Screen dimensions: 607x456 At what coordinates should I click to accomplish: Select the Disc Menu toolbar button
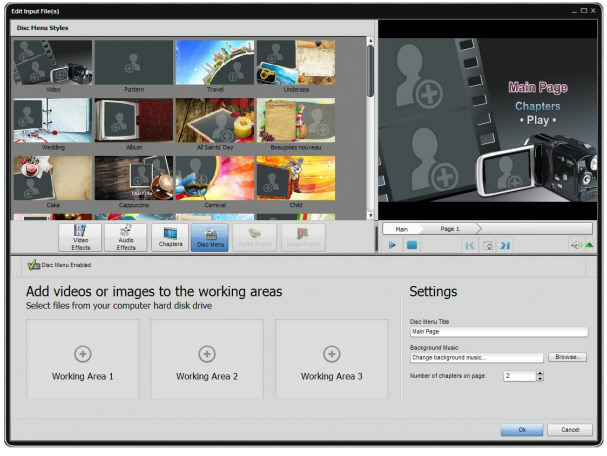pyautogui.click(x=210, y=237)
